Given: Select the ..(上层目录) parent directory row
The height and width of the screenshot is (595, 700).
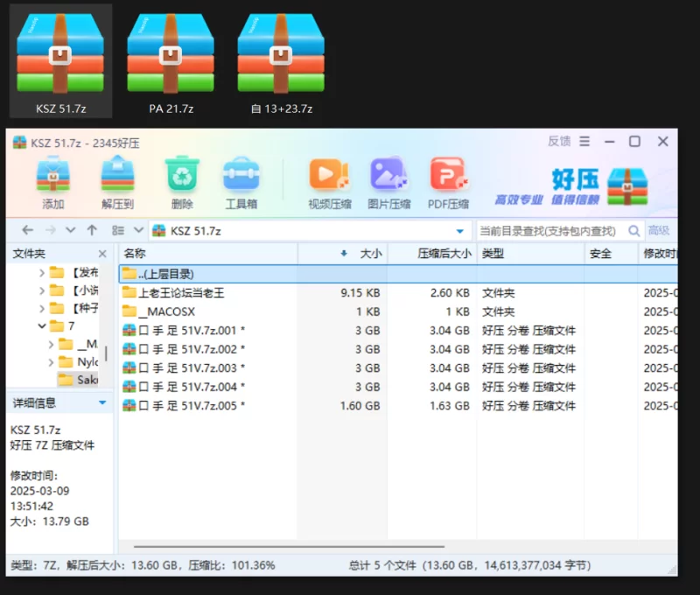Looking at the screenshot, I should click(x=398, y=274).
